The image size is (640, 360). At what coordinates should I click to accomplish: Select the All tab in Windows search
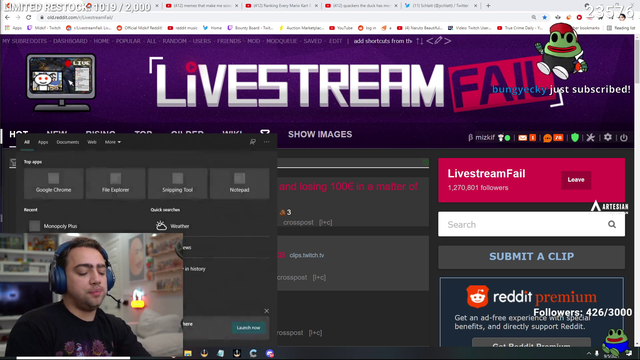[x=27, y=142]
